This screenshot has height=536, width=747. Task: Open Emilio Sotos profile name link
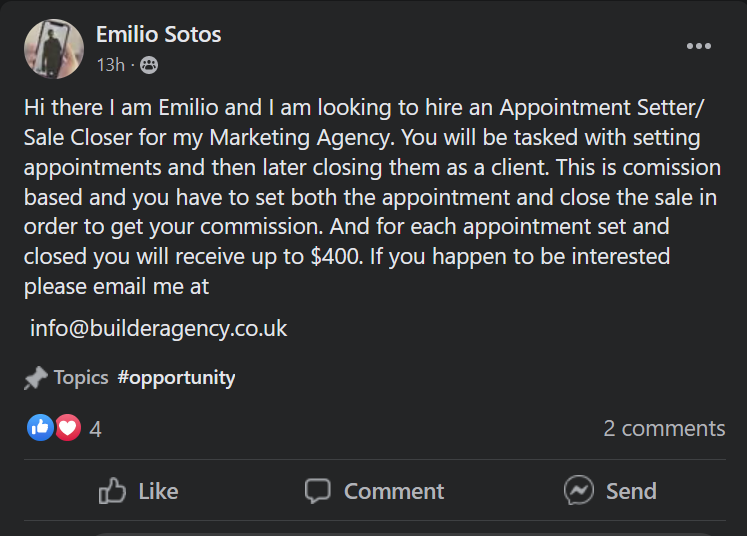[x=159, y=34]
